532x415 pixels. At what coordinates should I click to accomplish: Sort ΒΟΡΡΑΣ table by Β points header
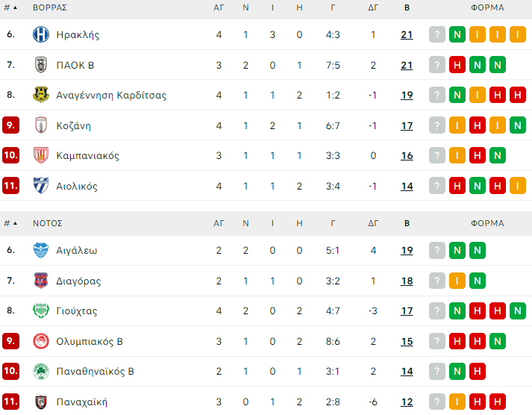[x=407, y=7]
